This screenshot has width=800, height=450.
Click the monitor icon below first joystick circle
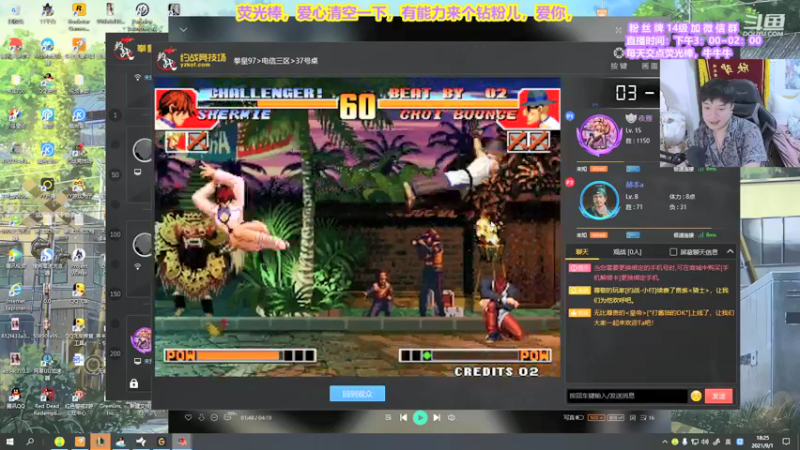point(138,172)
